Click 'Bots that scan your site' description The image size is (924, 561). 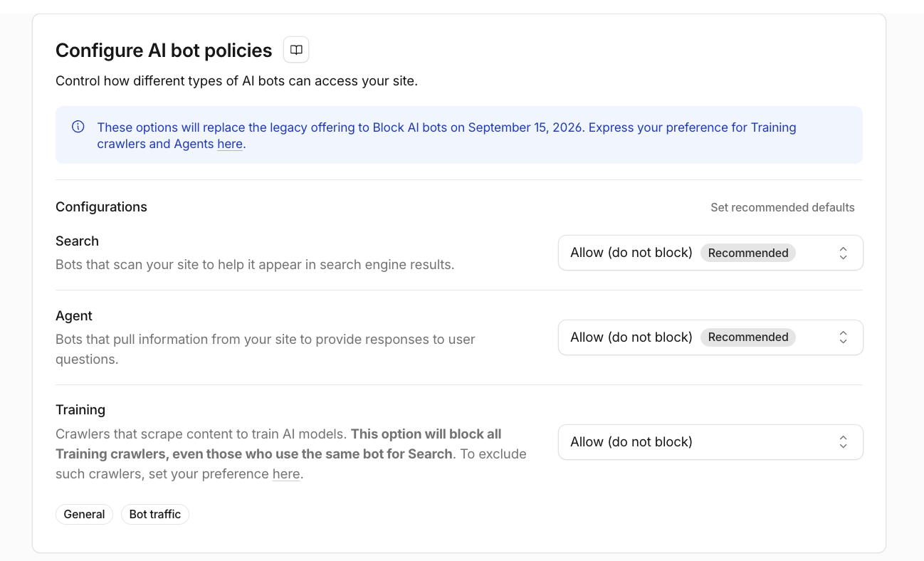(x=255, y=265)
